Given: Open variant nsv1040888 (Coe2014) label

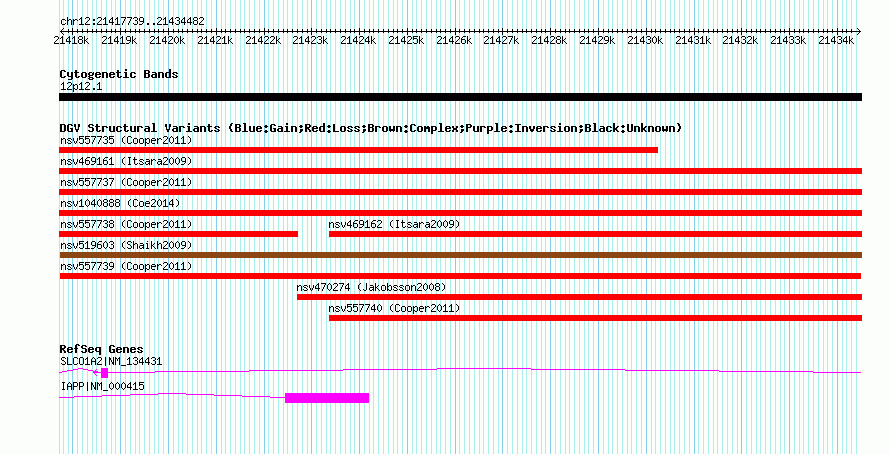Looking at the screenshot, I should click(x=120, y=203).
